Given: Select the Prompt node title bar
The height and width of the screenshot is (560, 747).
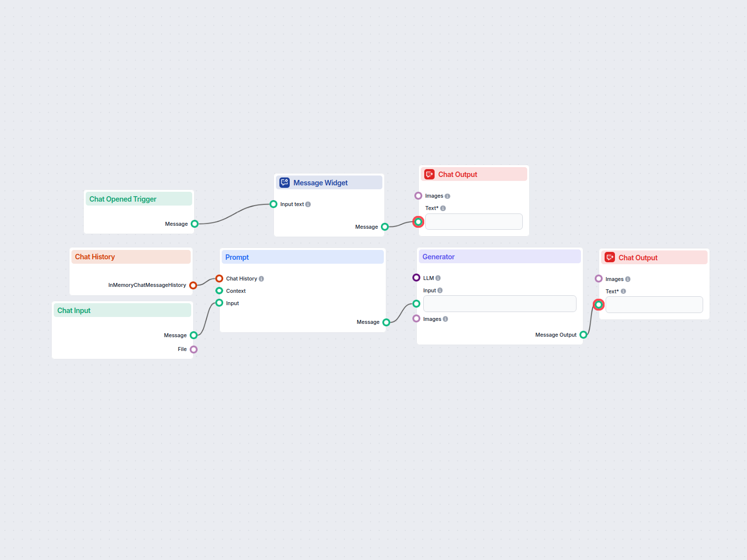Looking at the screenshot, I should click(302, 257).
